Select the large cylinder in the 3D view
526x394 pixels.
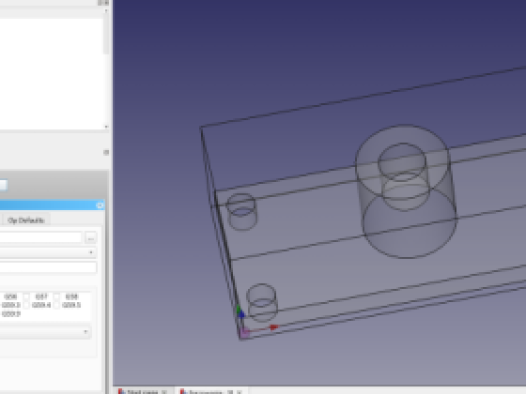[407, 192]
